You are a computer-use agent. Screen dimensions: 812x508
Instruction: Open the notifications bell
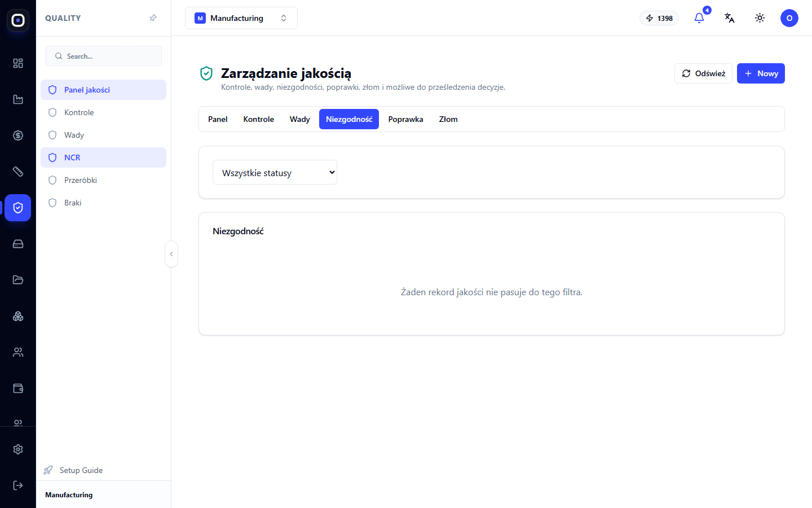click(699, 18)
